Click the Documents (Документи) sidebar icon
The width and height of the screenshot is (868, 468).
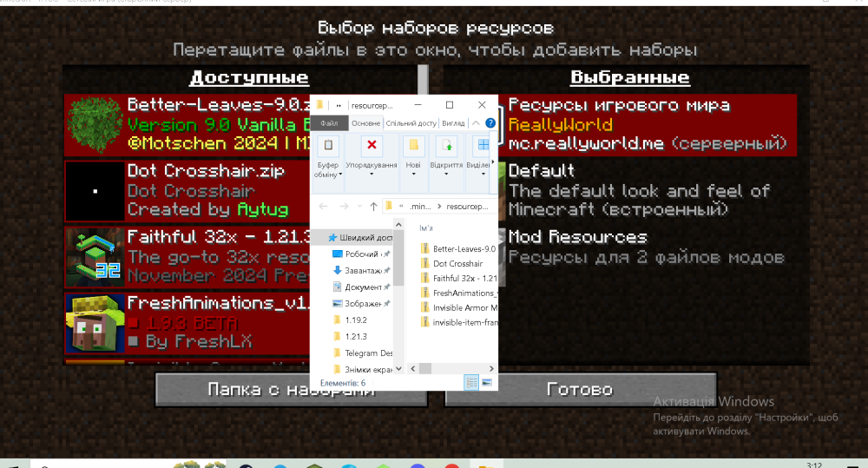[337, 287]
